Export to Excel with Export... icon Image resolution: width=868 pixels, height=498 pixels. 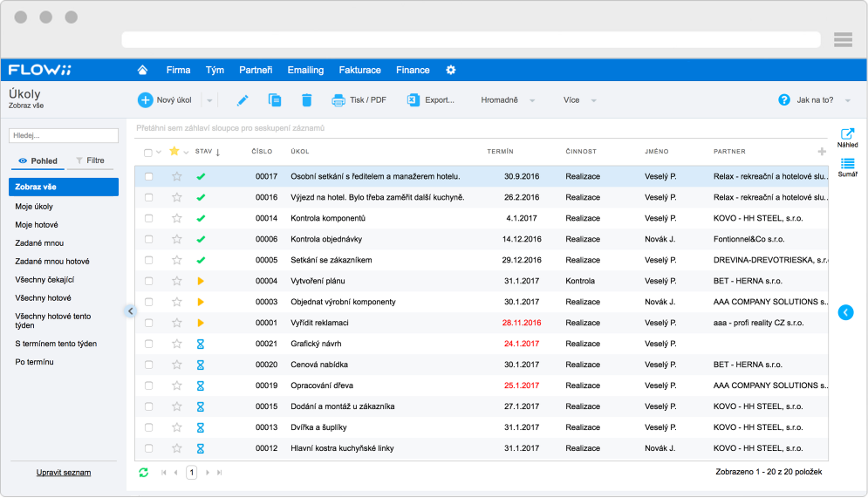coord(413,100)
